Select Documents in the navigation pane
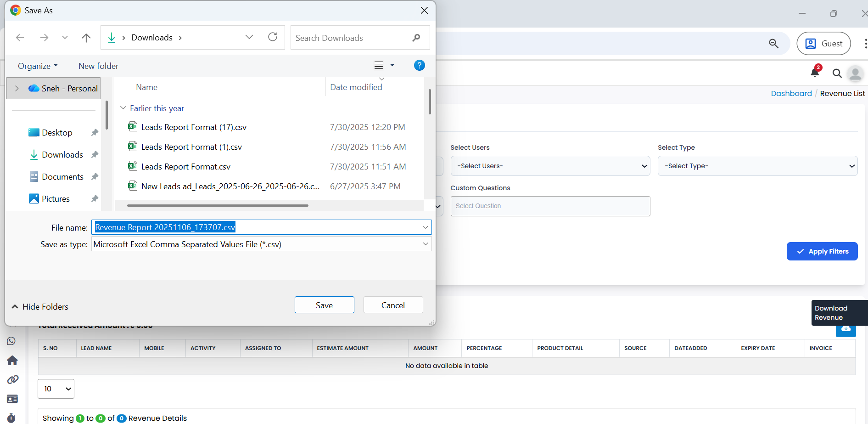Image resolution: width=868 pixels, height=424 pixels. pos(62,177)
